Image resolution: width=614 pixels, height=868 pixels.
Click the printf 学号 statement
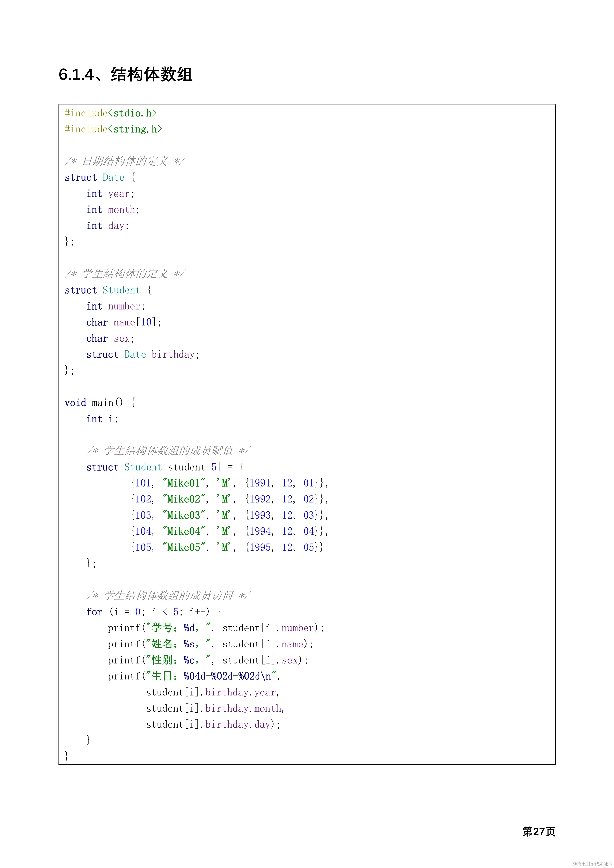coord(215,628)
